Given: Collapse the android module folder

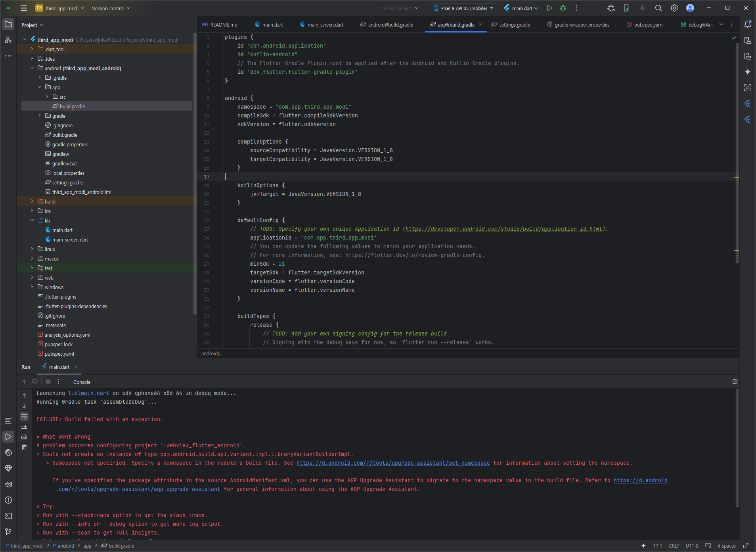Looking at the screenshot, I should [32, 68].
